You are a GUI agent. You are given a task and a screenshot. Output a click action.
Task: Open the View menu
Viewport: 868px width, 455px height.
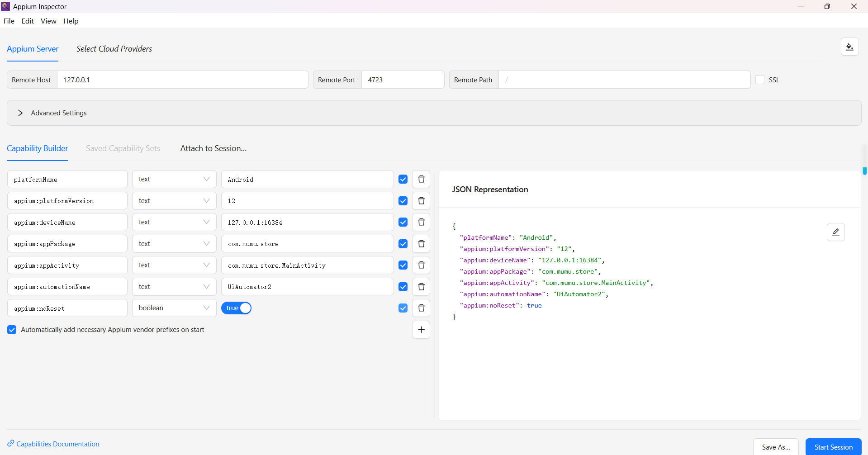tap(48, 21)
